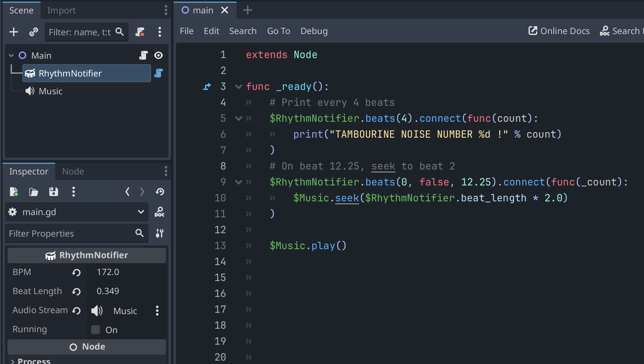Open the object history icon in Inspector
Screen dimensions: 644x364
[x=160, y=192]
